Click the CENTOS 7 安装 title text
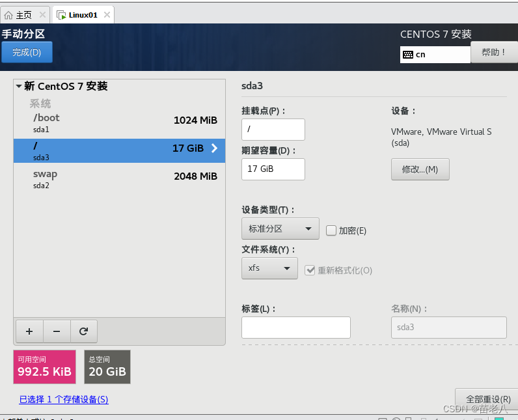Screen dimensions: 518x420 pyautogui.click(x=436, y=34)
